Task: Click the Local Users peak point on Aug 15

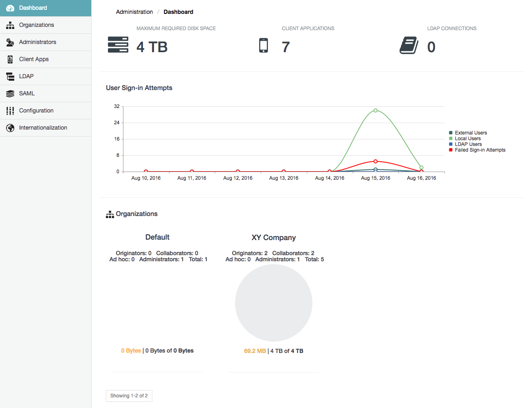Action: (376, 110)
